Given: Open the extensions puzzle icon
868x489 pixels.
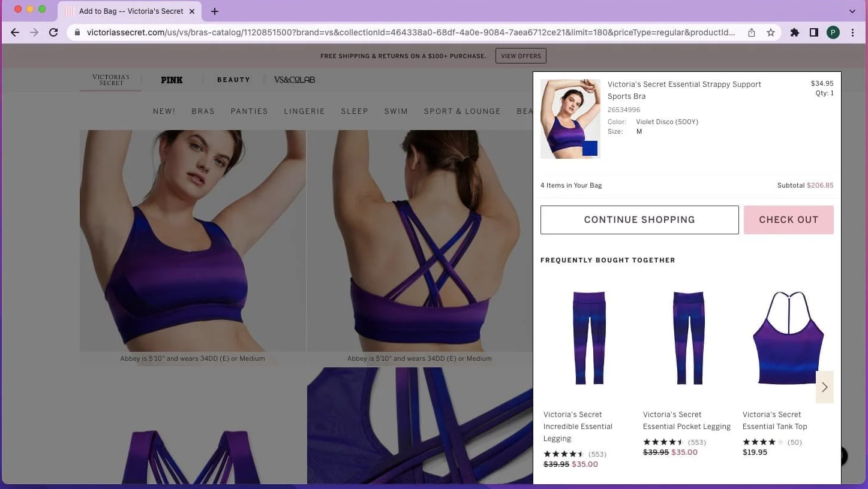Looking at the screenshot, I should click(795, 32).
